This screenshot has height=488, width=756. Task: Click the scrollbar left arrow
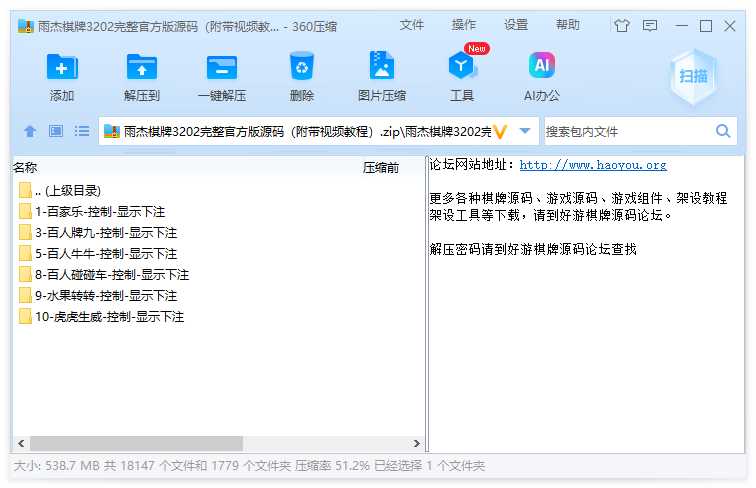click(21, 443)
